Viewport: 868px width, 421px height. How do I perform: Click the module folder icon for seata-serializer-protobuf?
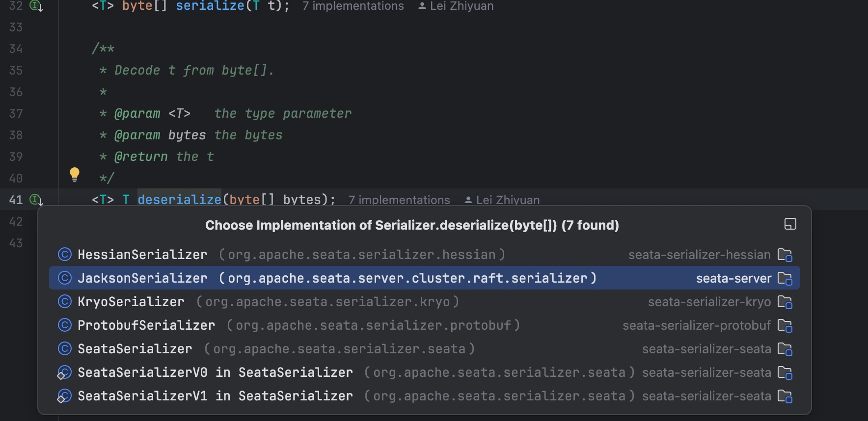pyautogui.click(x=785, y=326)
